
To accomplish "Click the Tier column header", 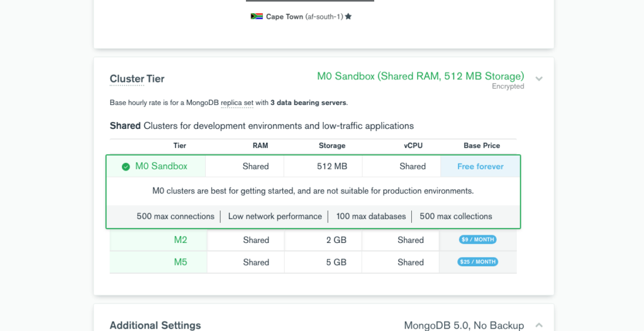I will coord(179,145).
